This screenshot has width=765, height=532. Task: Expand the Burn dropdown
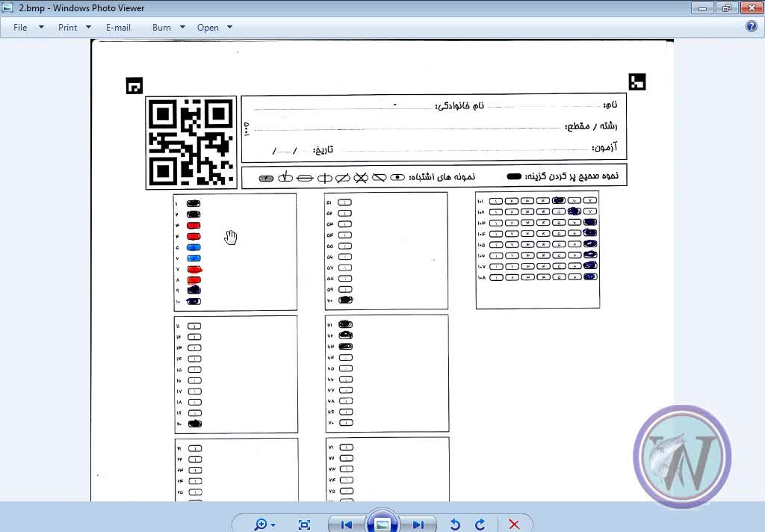click(x=169, y=27)
